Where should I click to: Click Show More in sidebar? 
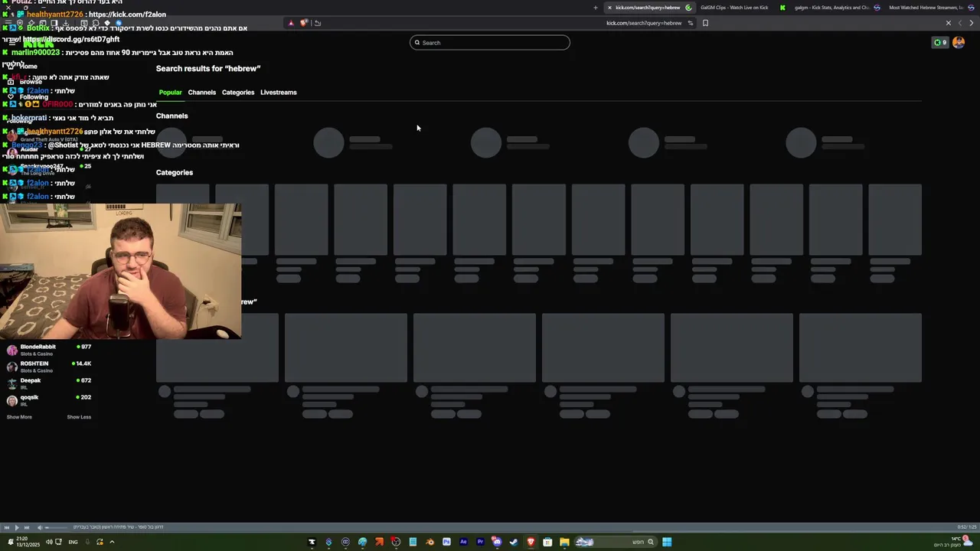(x=19, y=417)
